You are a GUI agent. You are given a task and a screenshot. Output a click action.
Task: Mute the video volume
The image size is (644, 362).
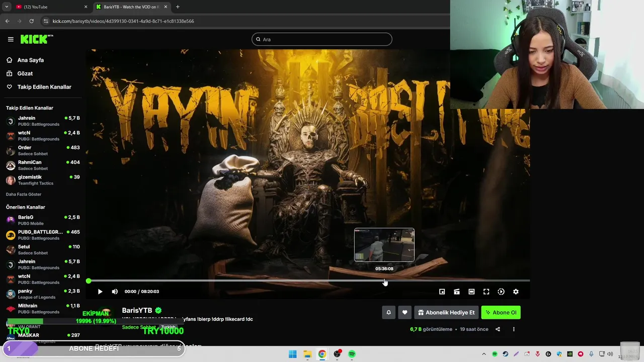115,292
